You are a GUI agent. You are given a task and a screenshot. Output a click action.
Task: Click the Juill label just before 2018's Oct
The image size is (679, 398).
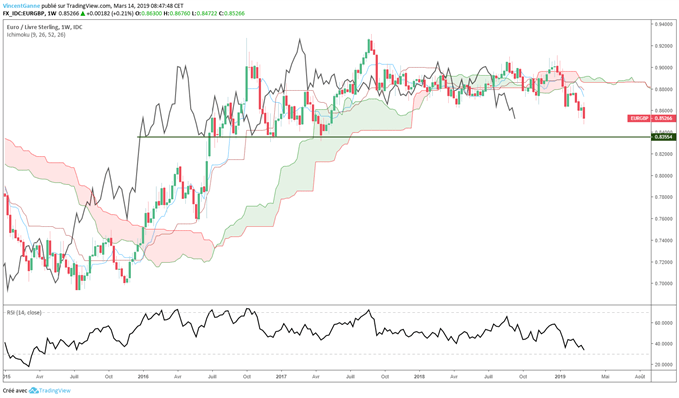point(488,377)
